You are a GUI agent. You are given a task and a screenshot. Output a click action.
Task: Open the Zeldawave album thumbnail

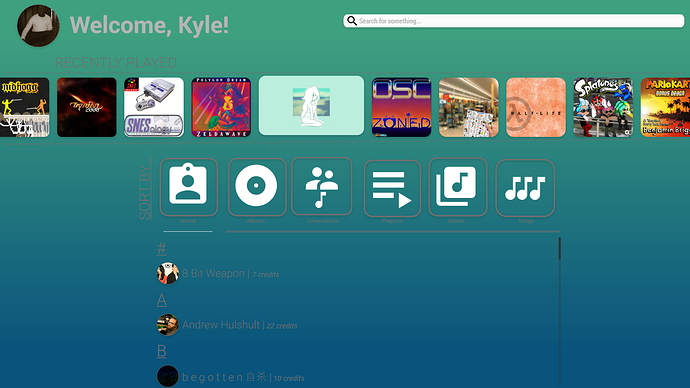pos(221,107)
